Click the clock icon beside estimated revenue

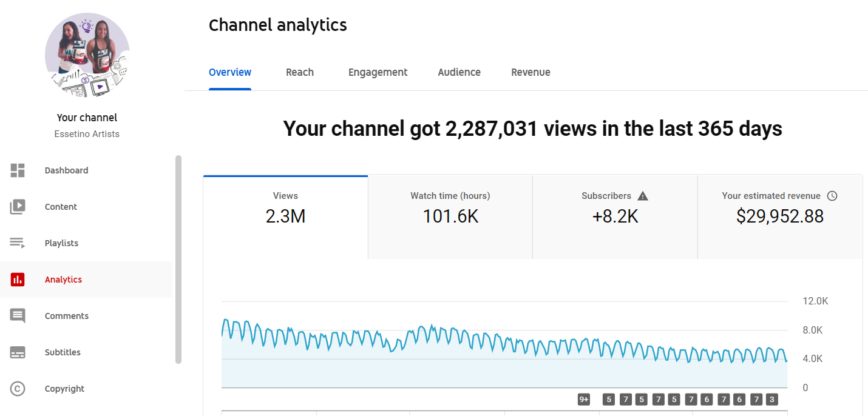point(832,196)
